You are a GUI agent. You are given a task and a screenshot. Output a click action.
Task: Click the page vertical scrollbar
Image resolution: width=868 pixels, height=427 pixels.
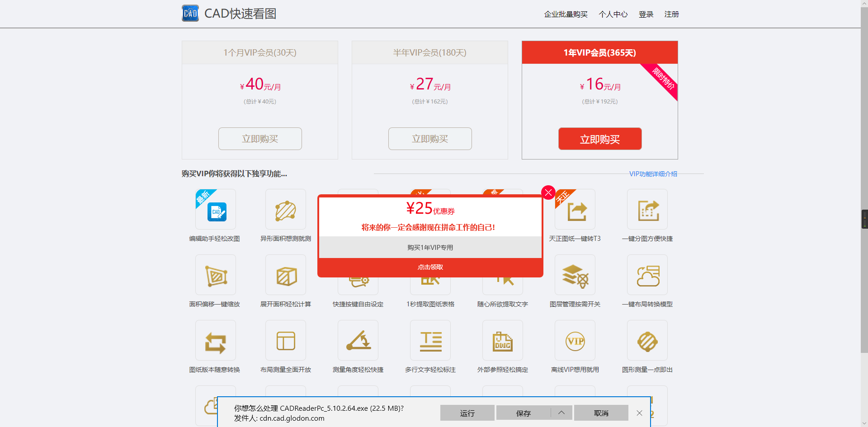pyautogui.click(x=864, y=181)
